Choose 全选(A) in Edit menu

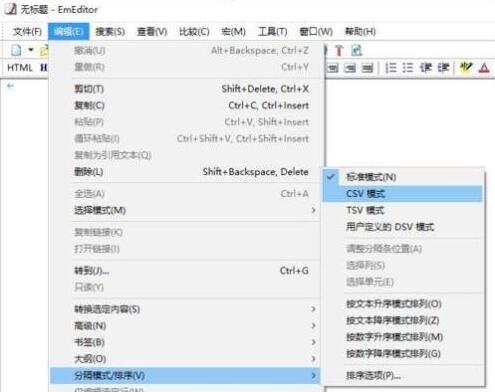coord(185,194)
